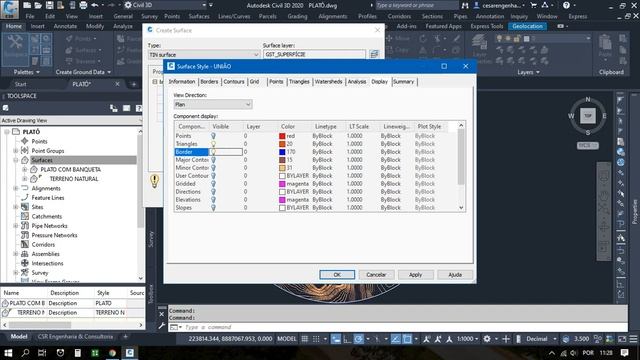The image size is (640, 360).
Task: Click the Toolspace palette icon in ribbon
Action: click(x=15, y=49)
